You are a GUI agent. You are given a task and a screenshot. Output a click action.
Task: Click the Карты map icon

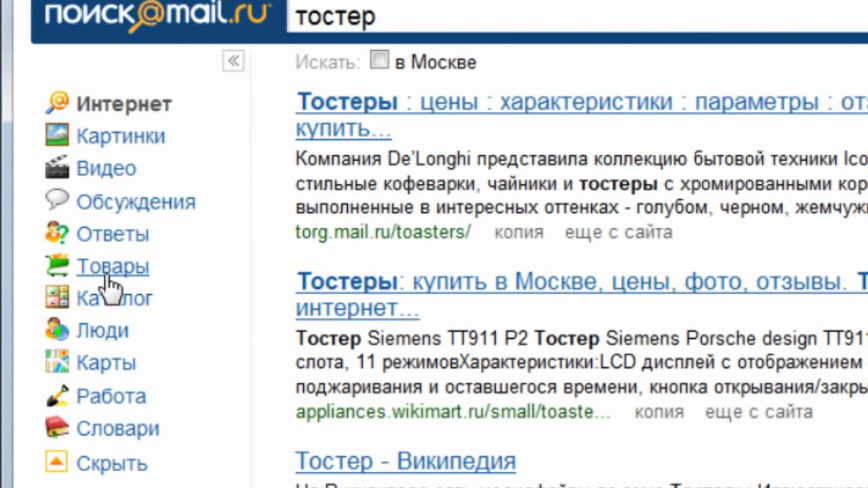[57, 363]
